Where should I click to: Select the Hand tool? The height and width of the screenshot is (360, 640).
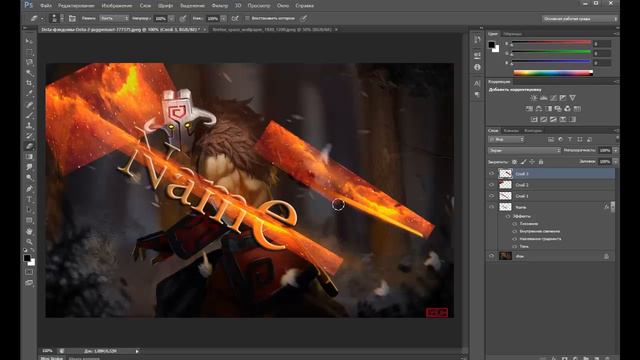pos(29,231)
